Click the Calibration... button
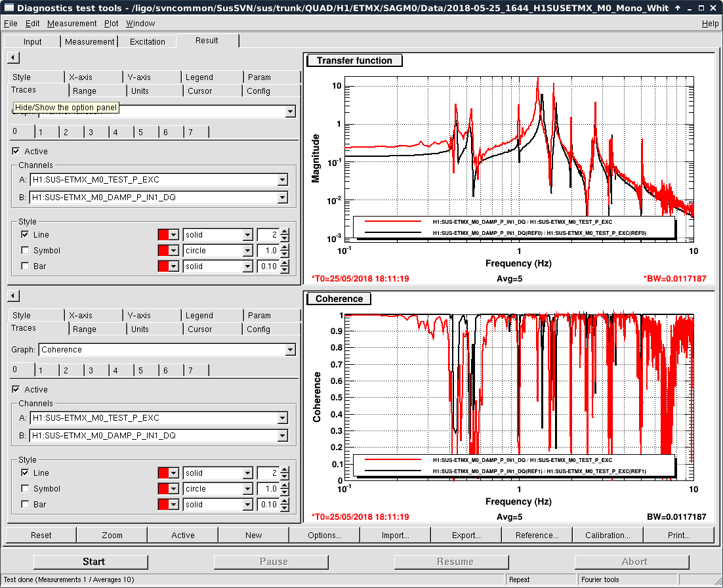This screenshot has height=588, width=723. pos(608,535)
